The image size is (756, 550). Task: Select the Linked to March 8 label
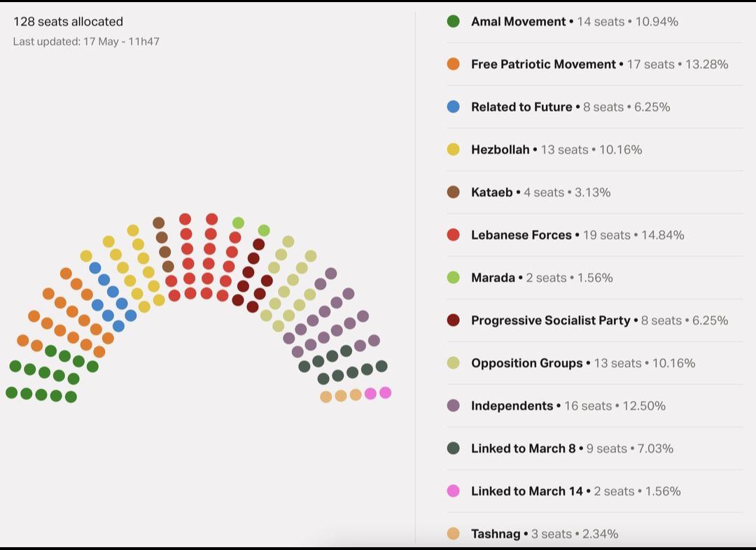pos(523,449)
